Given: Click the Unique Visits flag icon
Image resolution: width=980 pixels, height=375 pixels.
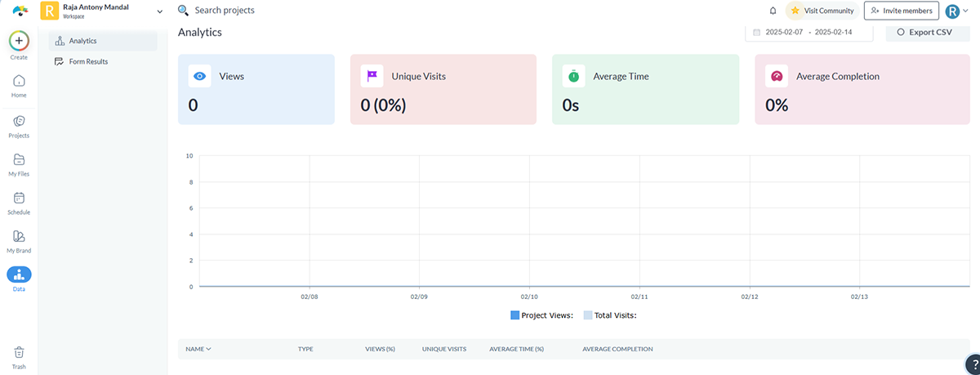Looking at the screenshot, I should tap(372, 76).
